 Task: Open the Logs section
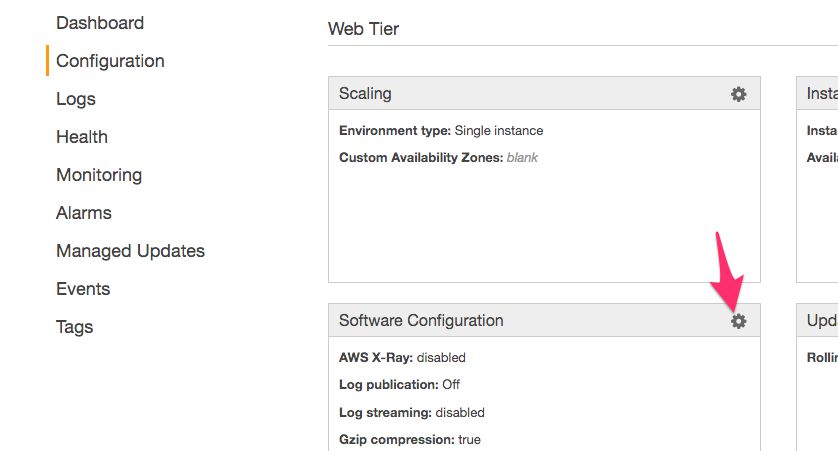point(76,99)
